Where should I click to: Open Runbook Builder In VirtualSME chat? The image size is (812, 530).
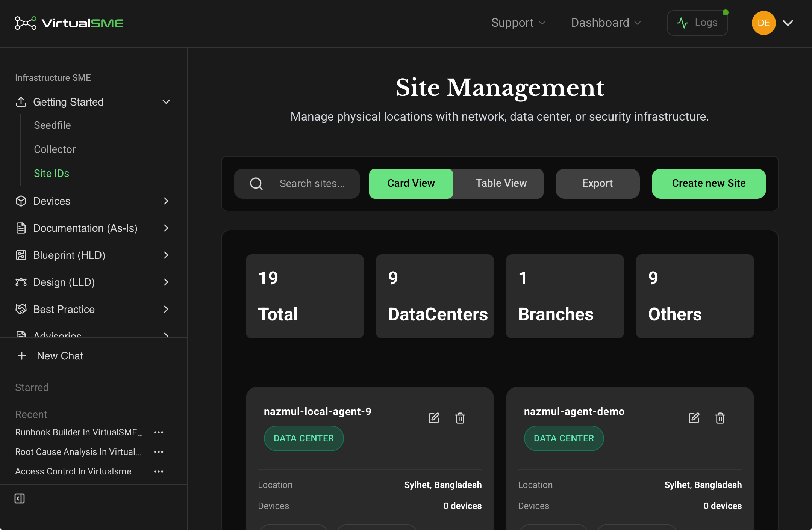click(x=79, y=432)
